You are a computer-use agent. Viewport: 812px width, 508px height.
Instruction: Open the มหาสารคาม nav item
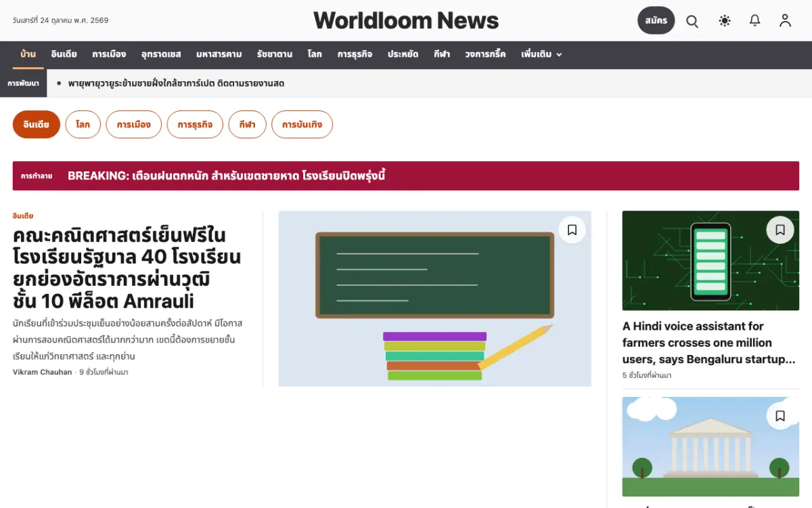coord(219,54)
